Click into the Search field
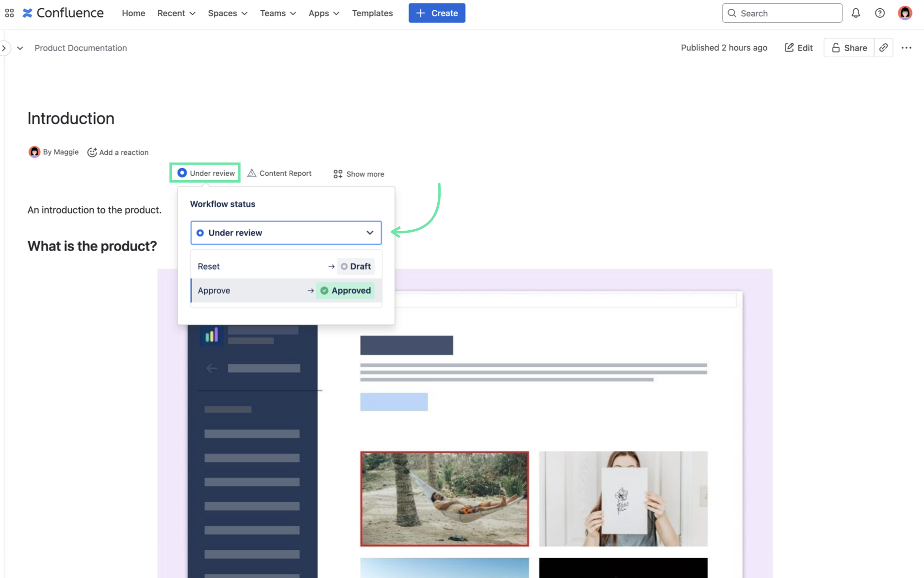This screenshot has height=578, width=924. coord(782,13)
